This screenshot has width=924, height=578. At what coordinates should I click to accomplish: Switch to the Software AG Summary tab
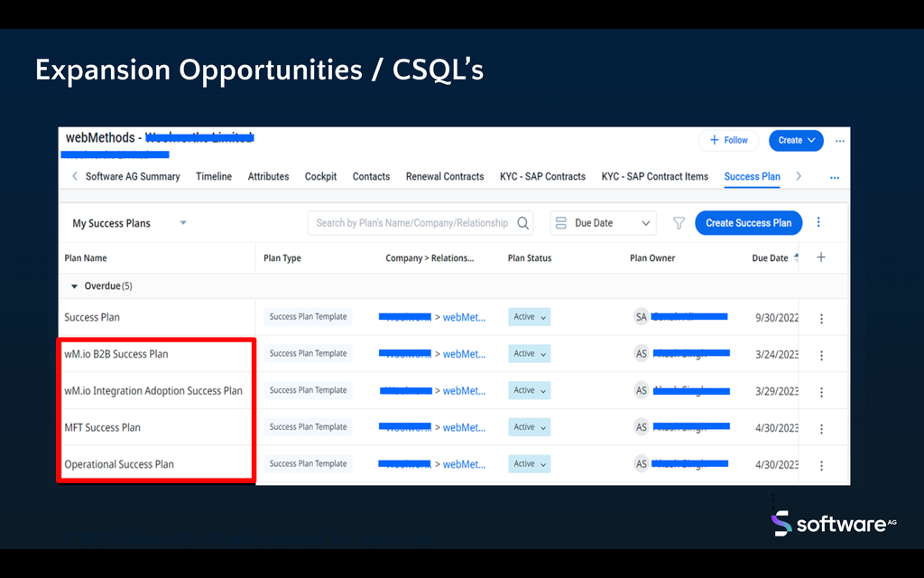(x=133, y=176)
